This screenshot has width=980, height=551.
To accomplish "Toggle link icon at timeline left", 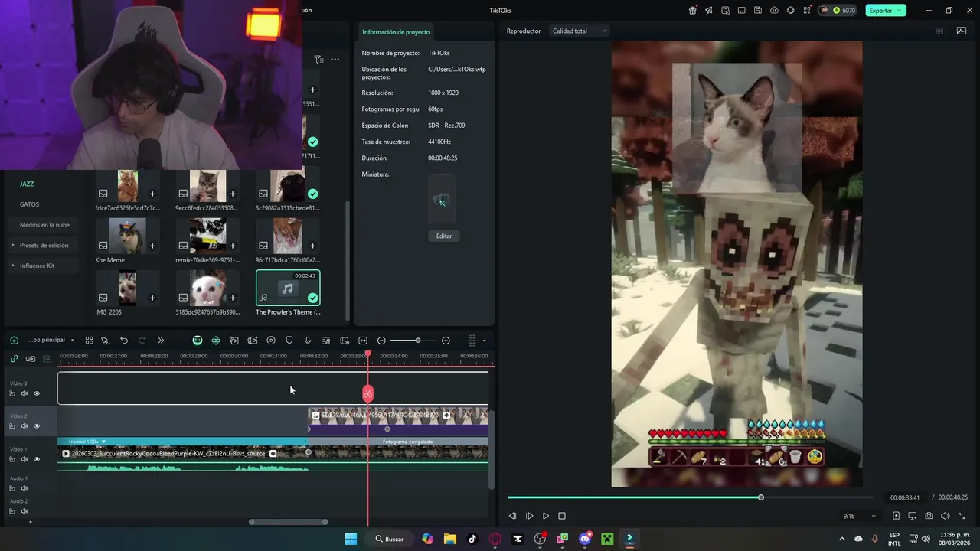I will [14, 359].
